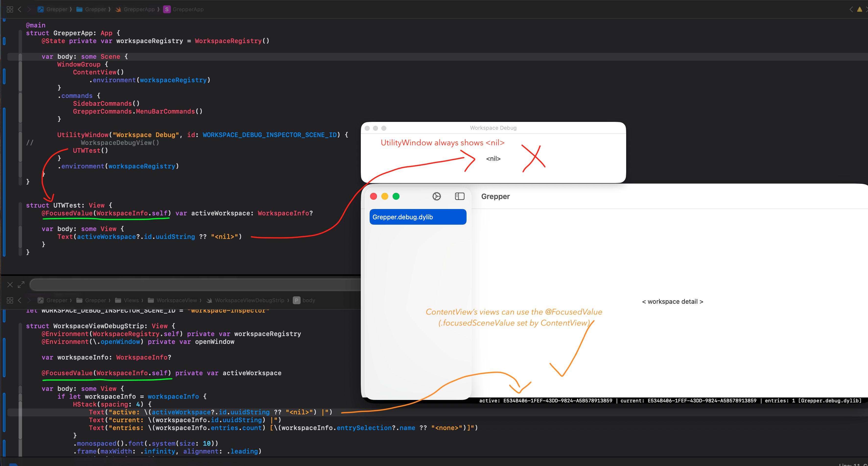868x466 pixels.
Task: Open WorkspaceViewDebugStrip file crumb
Action: click(x=245, y=300)
